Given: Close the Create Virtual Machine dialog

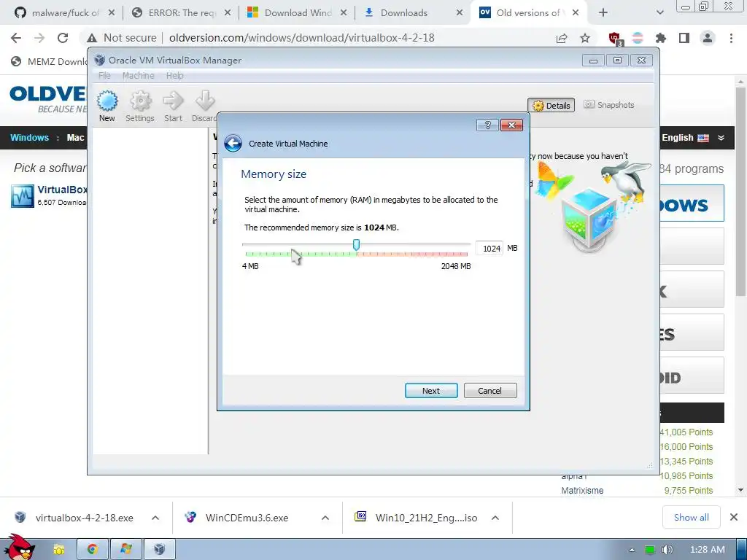Looking at the screenshot, I should pyautogui.click(x=511, y=125).
